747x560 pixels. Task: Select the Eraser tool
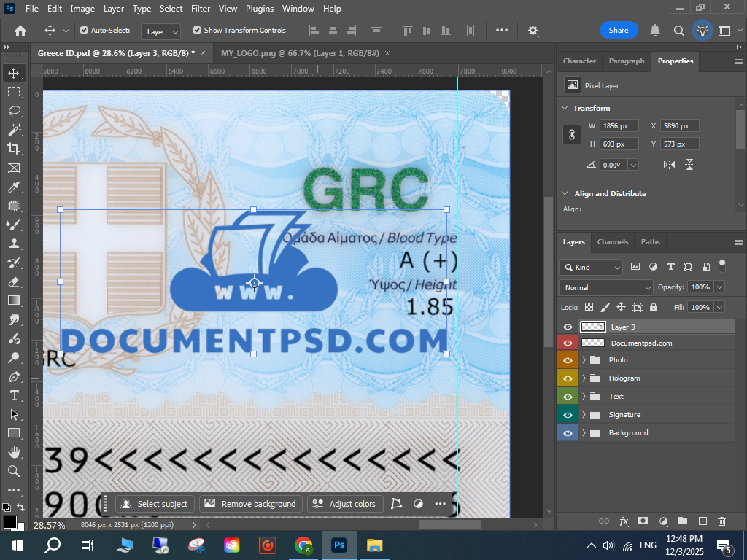coord(14,281)
